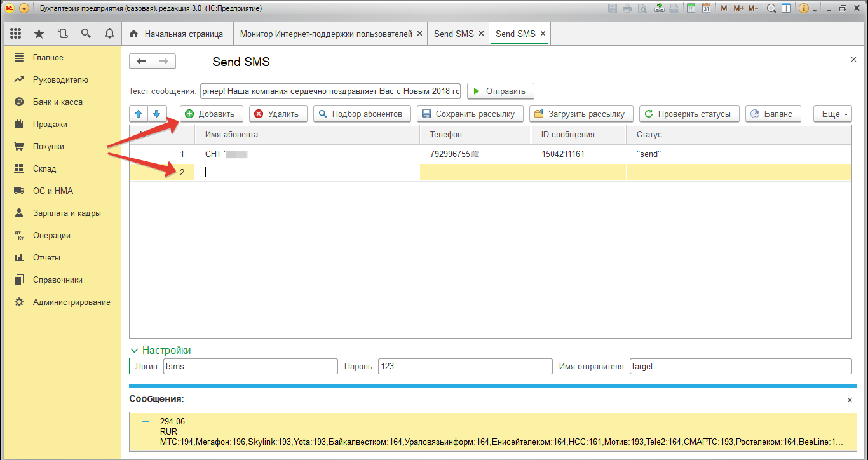Click the Search magnifier icon
Viewport: 868px width, 460px height.
(86, 34)
